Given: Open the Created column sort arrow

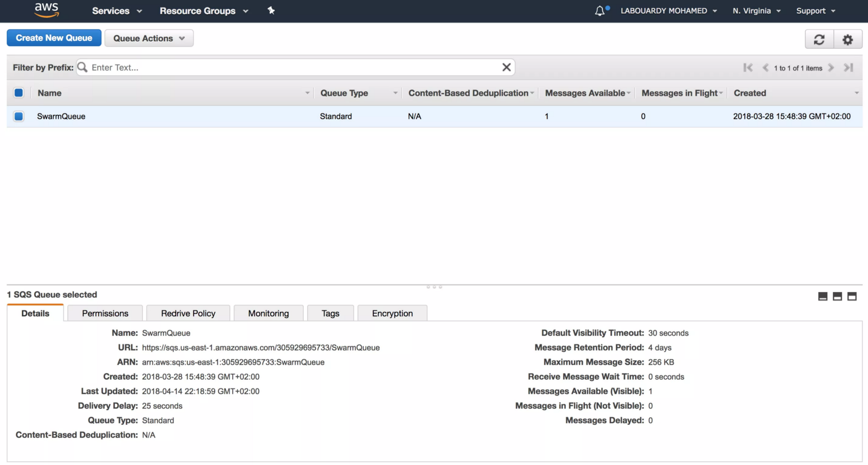Looking at the screenshot, I should (857, 93).
